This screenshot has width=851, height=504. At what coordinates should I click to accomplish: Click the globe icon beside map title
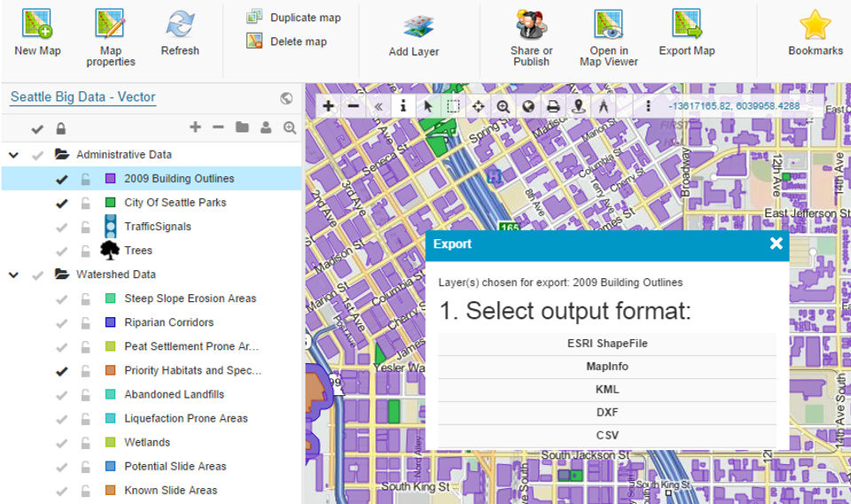(286, 98)
